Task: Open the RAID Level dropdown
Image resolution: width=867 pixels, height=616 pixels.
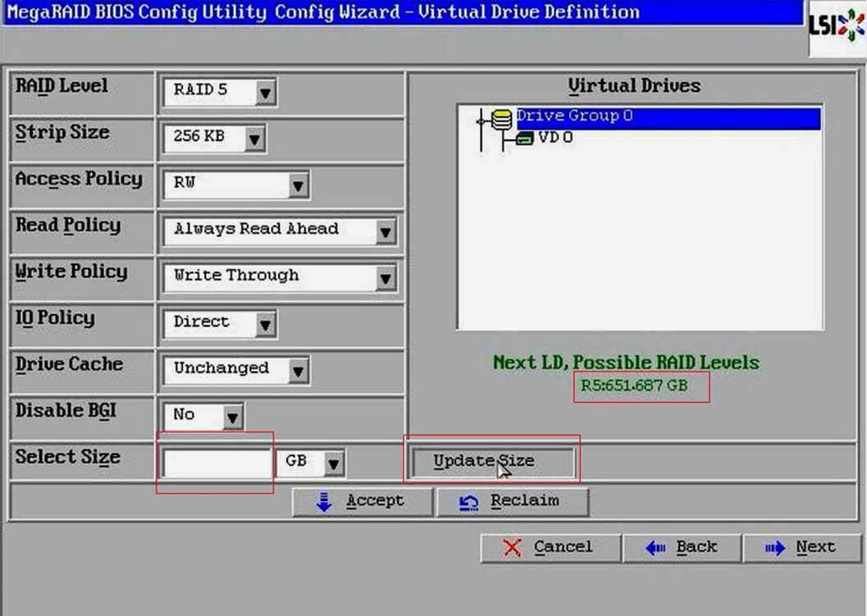Action: [264, 93]
